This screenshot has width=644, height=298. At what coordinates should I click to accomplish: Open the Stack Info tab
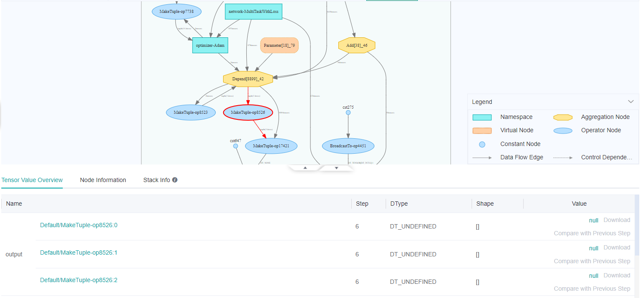156,180
